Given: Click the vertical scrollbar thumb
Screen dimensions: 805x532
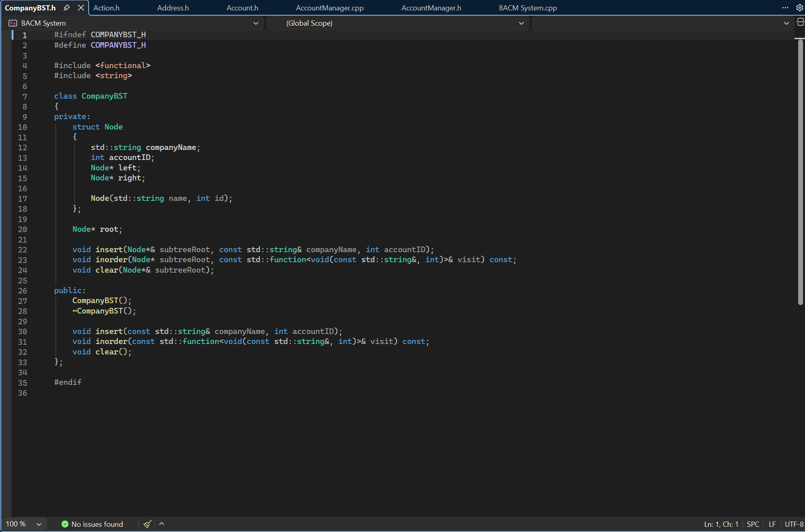Looking at the screenshot, I should click(x=800, y=172).
